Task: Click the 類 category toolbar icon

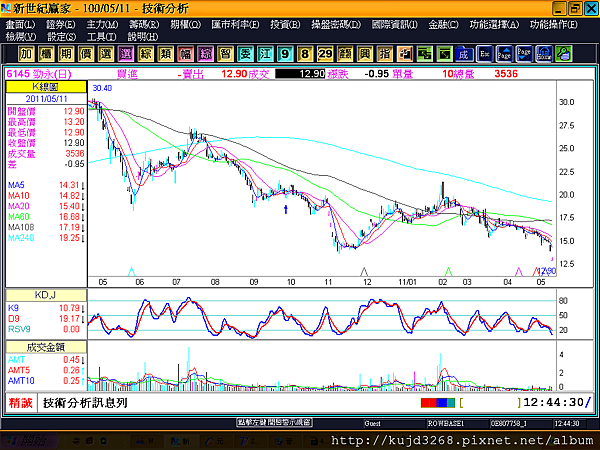Action: pos(165,54)
